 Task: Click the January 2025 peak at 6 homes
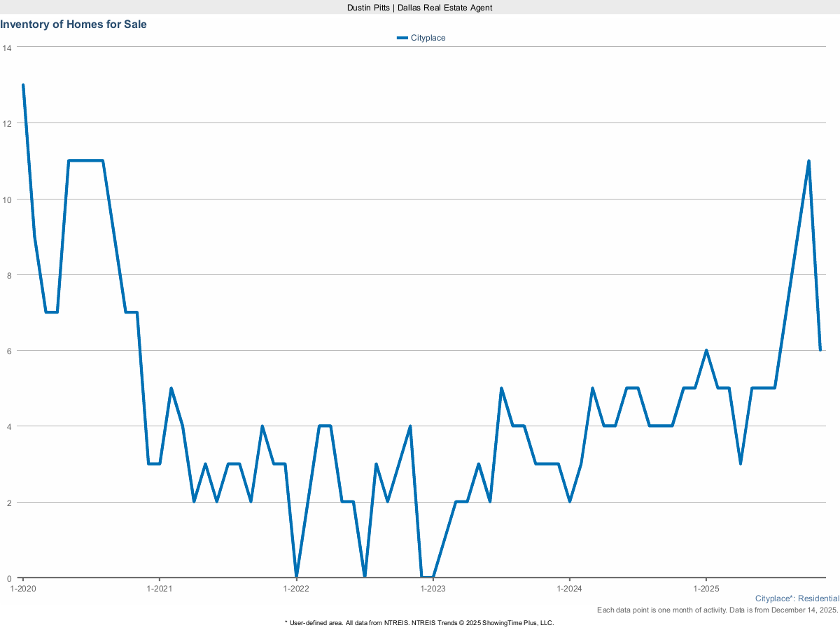(x=706, y=350)
